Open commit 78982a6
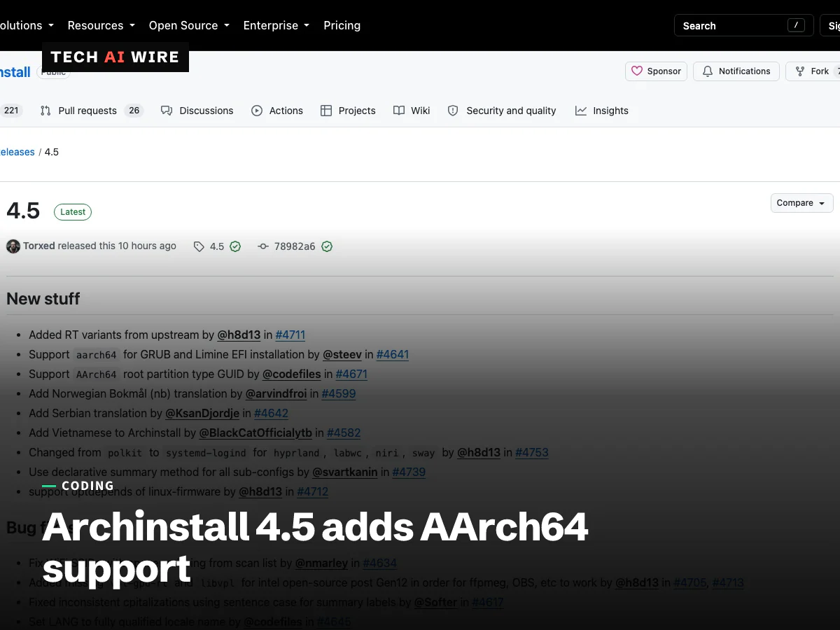 point(295,246)
